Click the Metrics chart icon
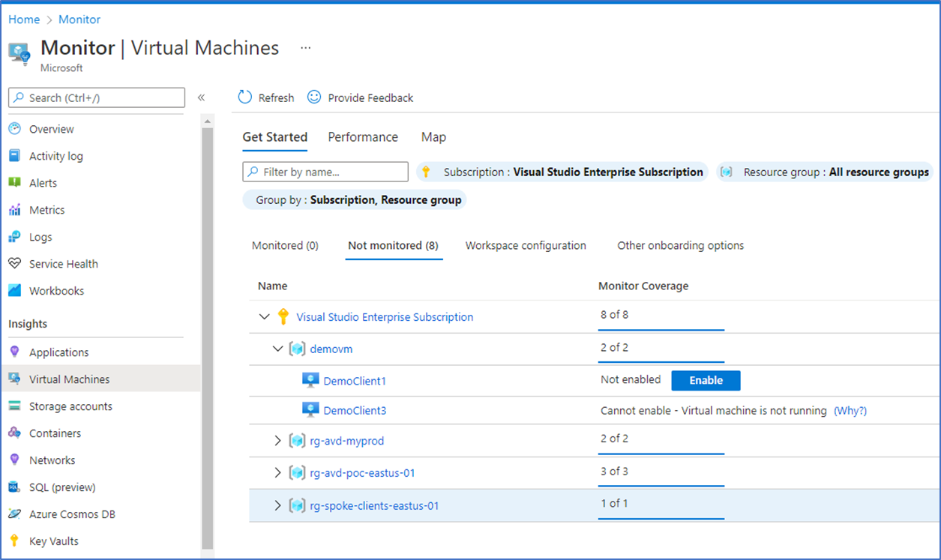This screenshot has height=560, width=941. (14, 210)
